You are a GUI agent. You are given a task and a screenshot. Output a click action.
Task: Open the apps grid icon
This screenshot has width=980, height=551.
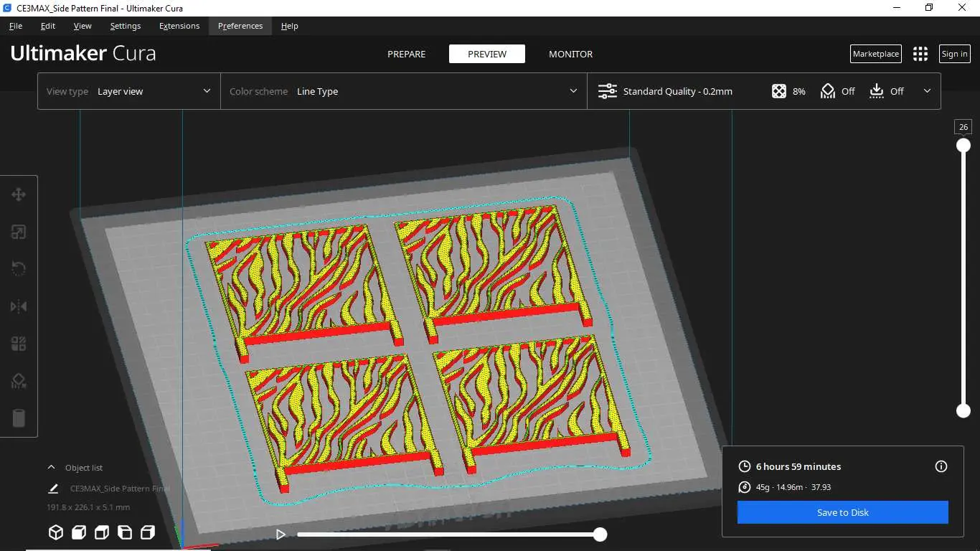(920, 54)
